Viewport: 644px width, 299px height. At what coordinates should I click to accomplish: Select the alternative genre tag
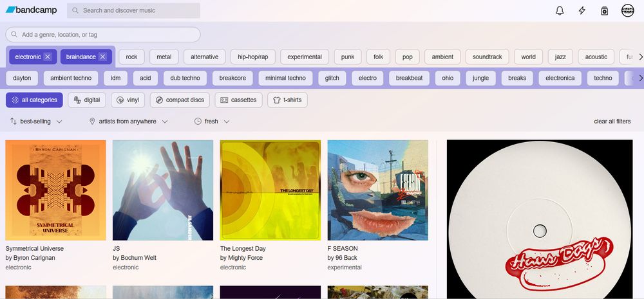205,57
